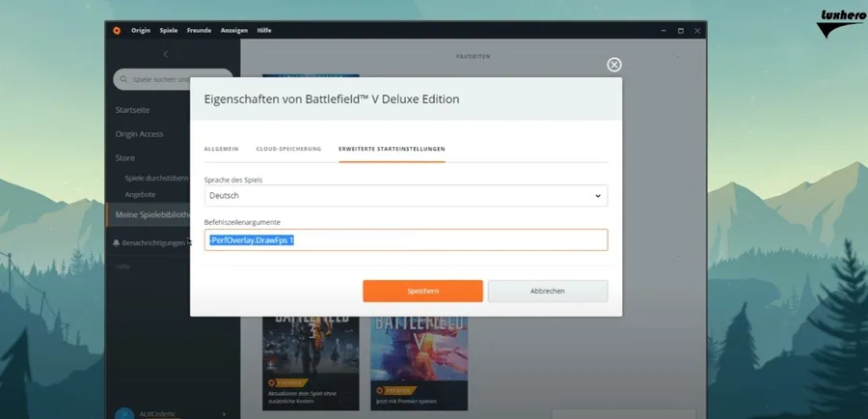The image size is (868, 419).
Task: Click the Befehlszeilenargumente input field
Action: (x=406, y=240)
